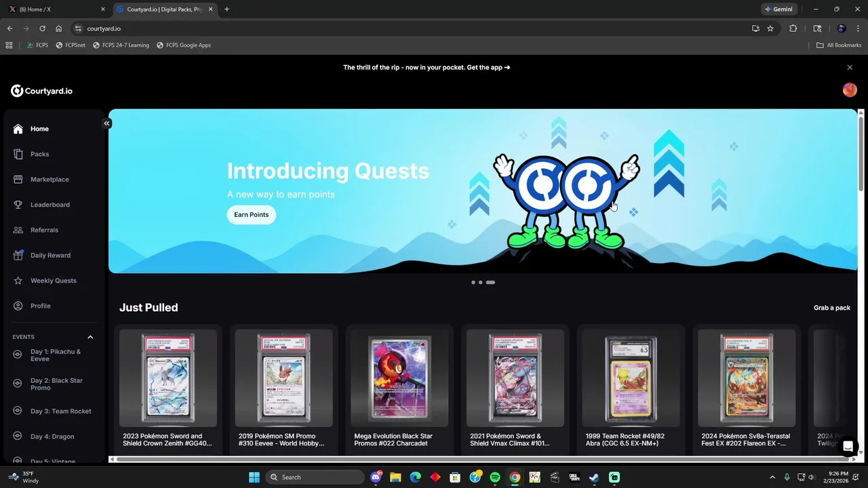868x488 pixels.
Task: Close the Courtyard.io tab
Action: (x=210, y=9)
